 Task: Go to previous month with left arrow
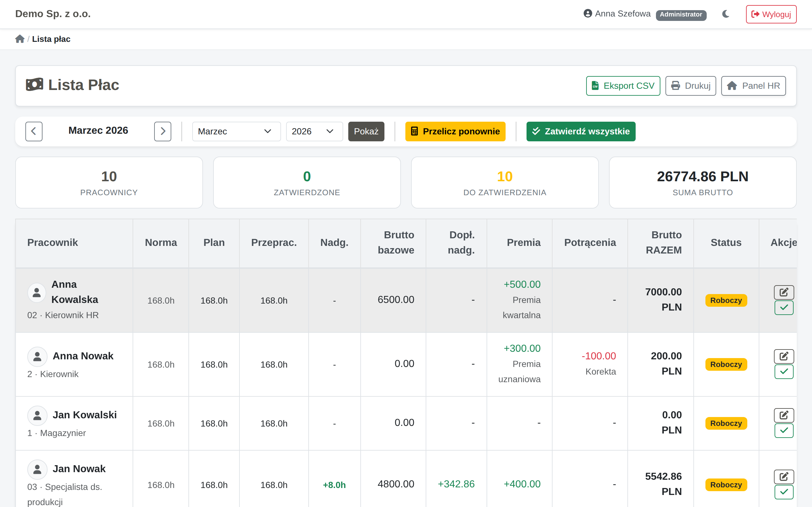(34, 131)
